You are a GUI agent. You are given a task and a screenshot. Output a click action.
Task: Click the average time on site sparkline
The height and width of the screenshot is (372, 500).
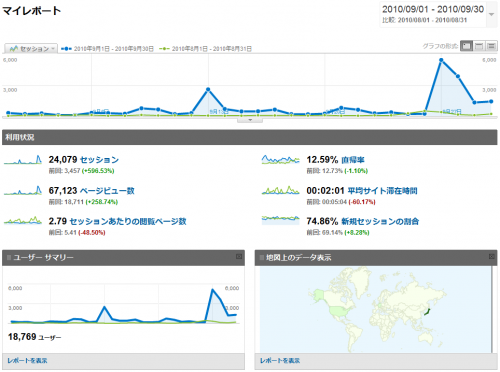click(x=281, y=190)
